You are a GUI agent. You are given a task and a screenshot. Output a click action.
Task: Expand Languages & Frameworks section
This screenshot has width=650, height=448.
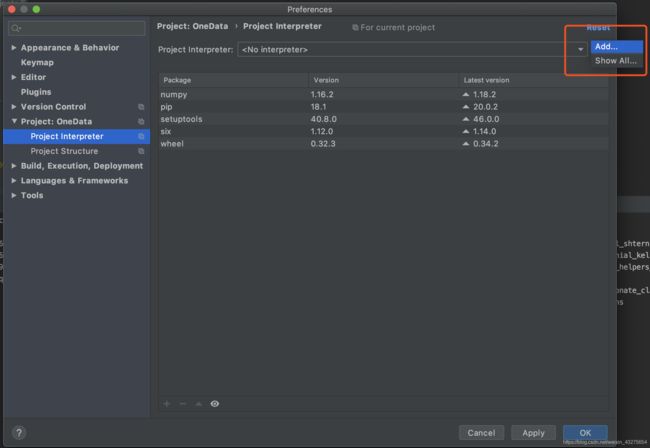14,181
